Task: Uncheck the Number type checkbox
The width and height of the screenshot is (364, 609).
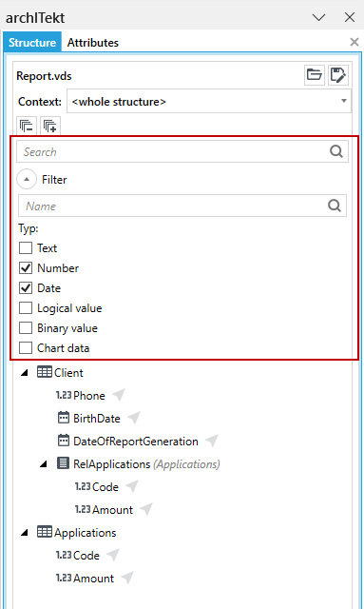Action: [x=26, y=268]
